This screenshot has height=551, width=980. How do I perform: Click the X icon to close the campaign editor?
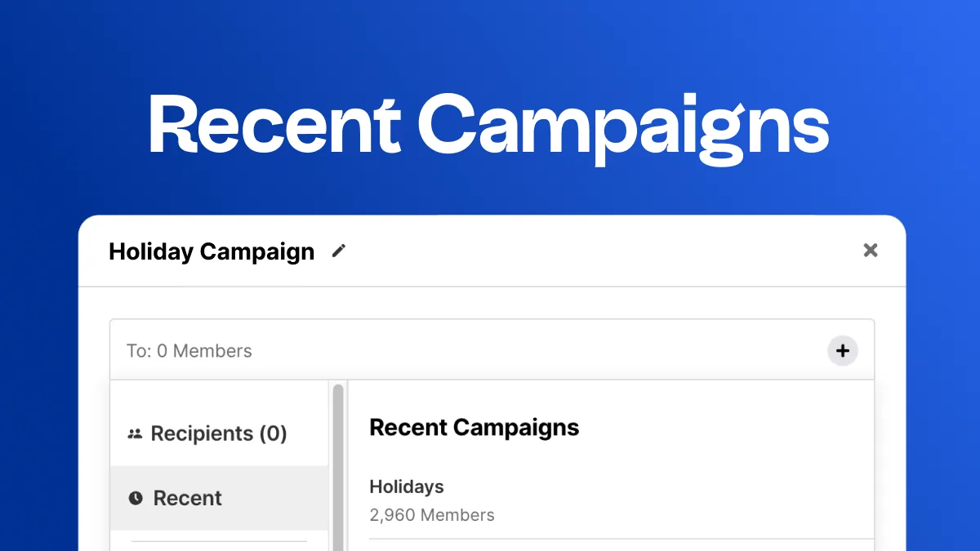871,251
